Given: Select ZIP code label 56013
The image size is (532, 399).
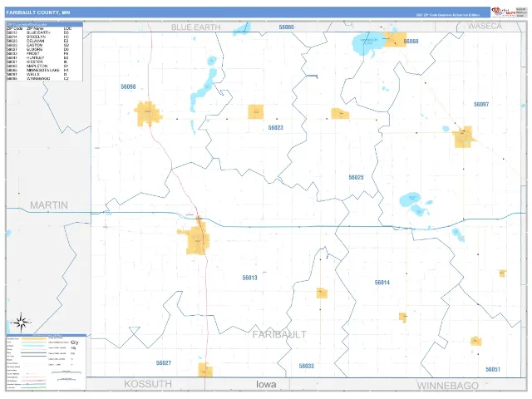Looking at the screenshot, I should tap(249, 278).
